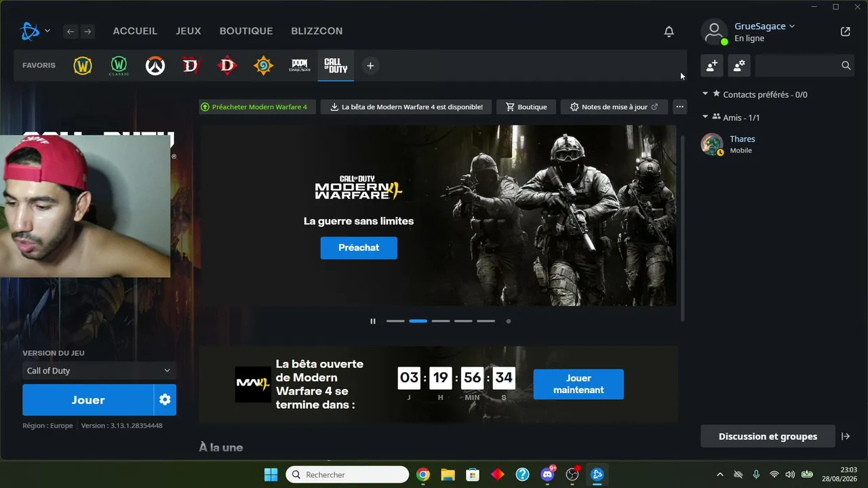Open the WoW Classic favorite

[x=119, y=66]
